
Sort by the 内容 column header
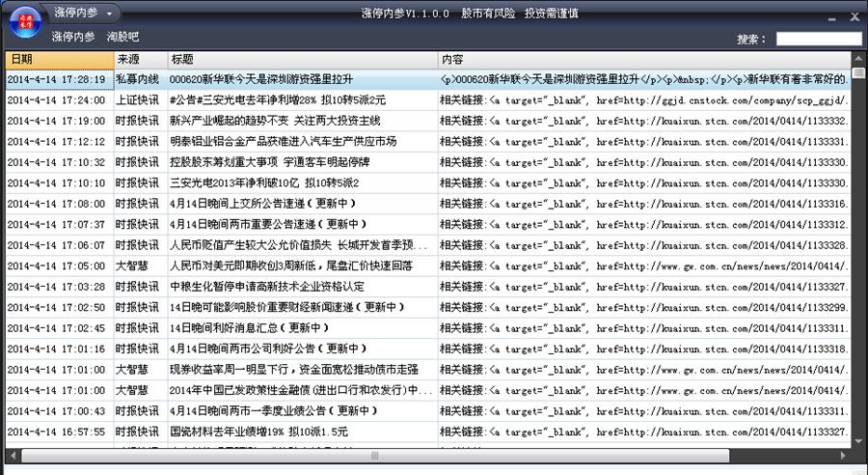pyautogui.click(x=644, y=59)
